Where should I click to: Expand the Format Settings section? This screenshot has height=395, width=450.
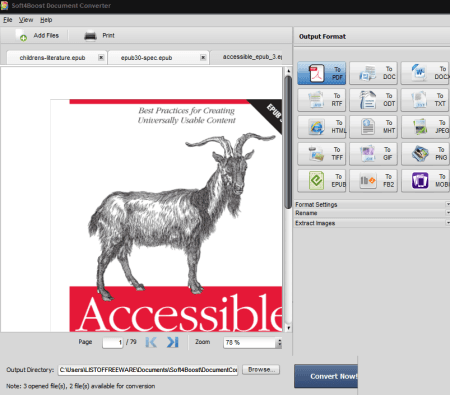(372, 204)
